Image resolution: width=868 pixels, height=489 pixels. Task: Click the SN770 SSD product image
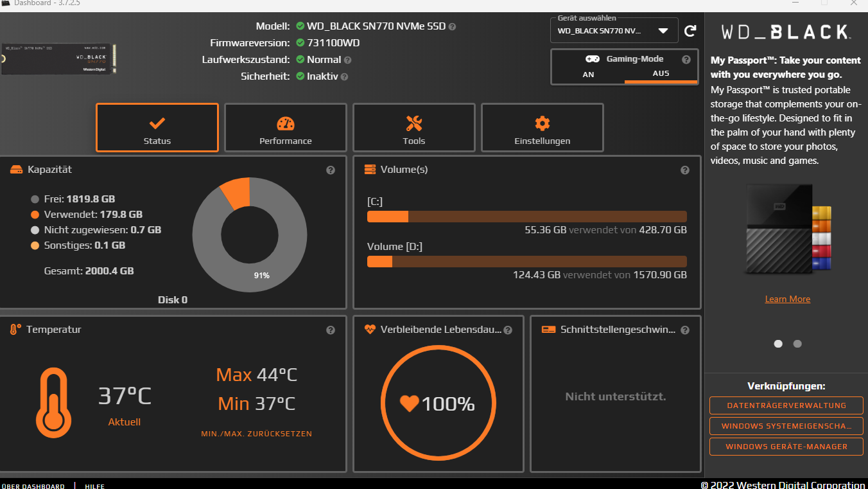(60, 58)
